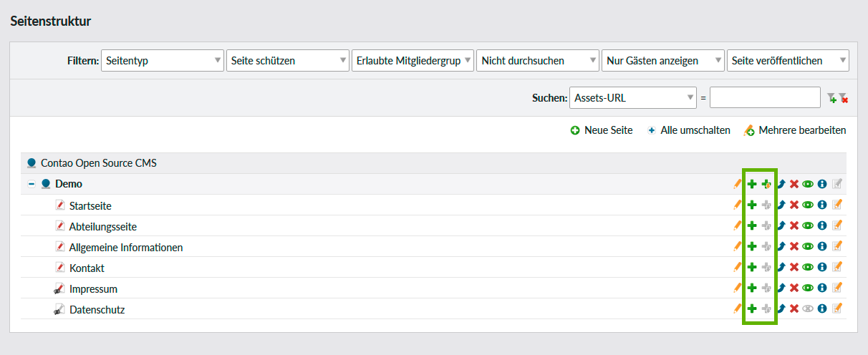Collapse the Demo page tree node
This screenshot has height=355, width=868.
tap(32, 184)
